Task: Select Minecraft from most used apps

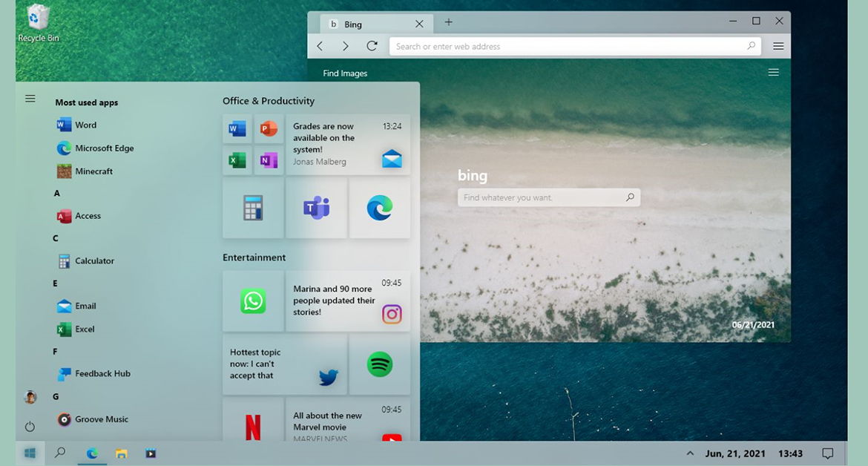Action: point(93,171)
